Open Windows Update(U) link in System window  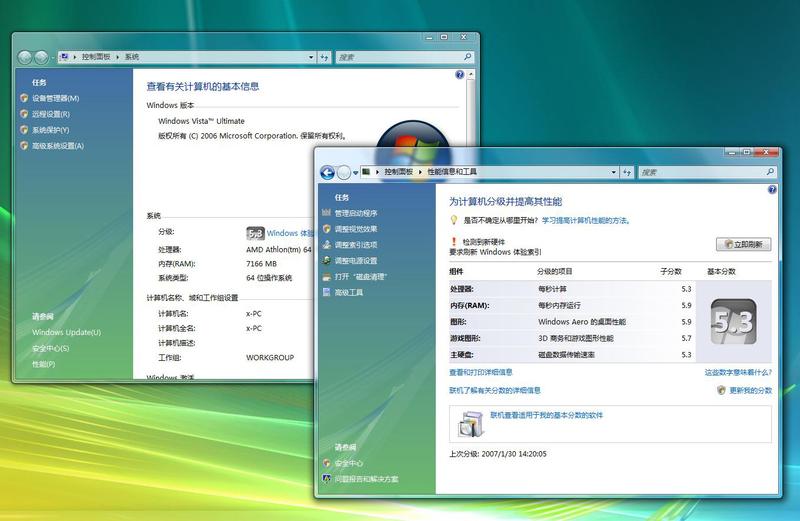66,332
